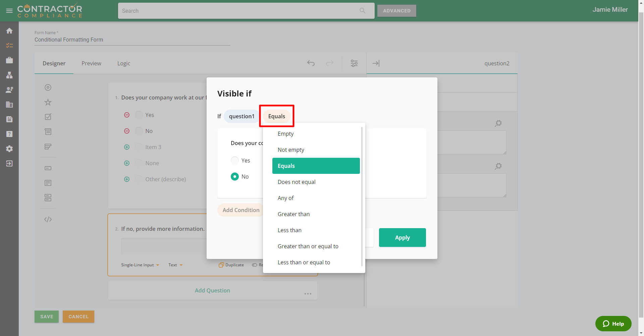Click the JSON code editor icon
Image resolution: width=644 pixels, height=336 pixels.
pos(48,219)
